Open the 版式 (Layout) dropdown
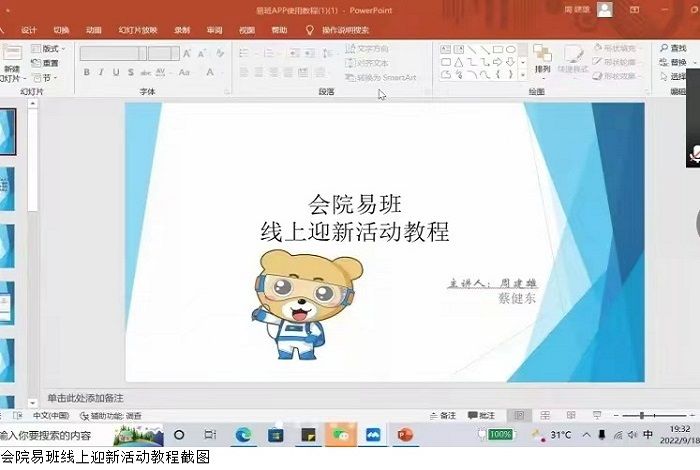This screenshot has height=470, width=700. point(48,48)
